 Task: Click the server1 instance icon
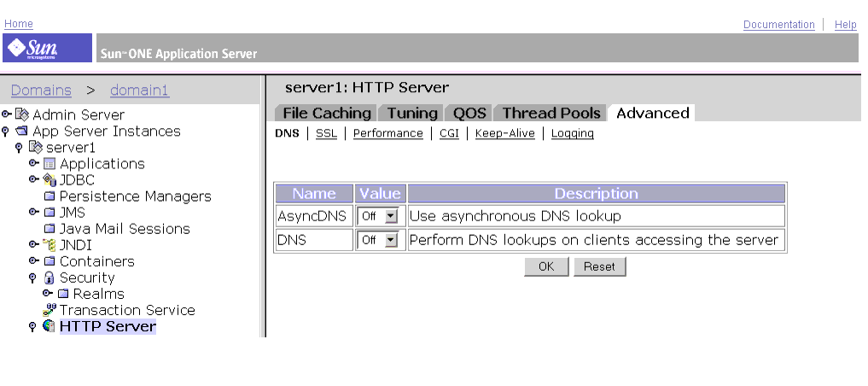(36, 147)
